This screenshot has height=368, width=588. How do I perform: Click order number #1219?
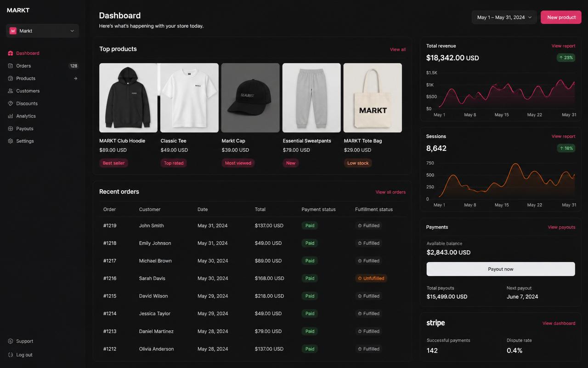click(x=110, y=226)
